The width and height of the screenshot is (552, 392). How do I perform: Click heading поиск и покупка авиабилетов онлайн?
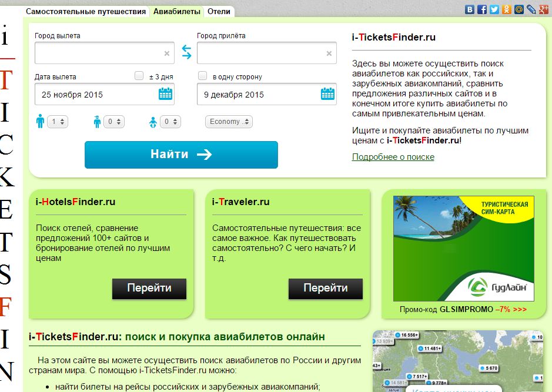pyautogui.click(x=225, y=337)
